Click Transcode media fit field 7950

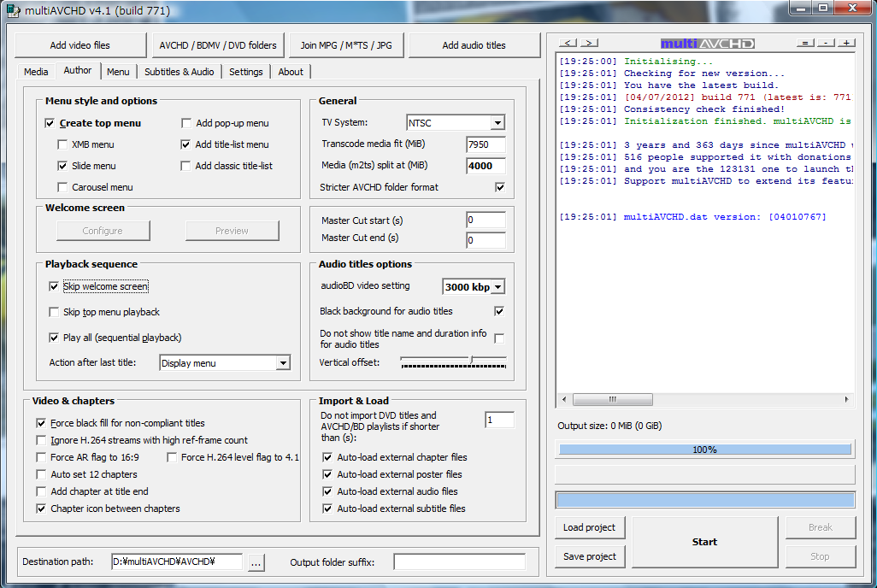point(486,144)
